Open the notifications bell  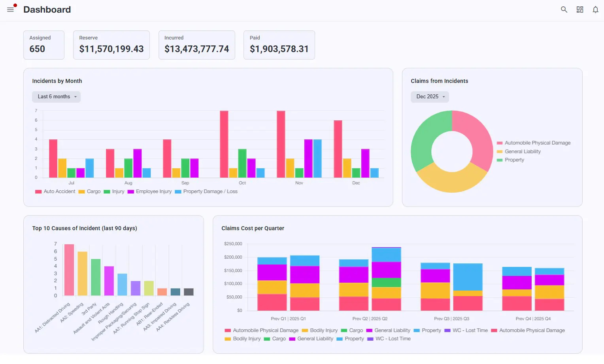click(x=595, y=9)
